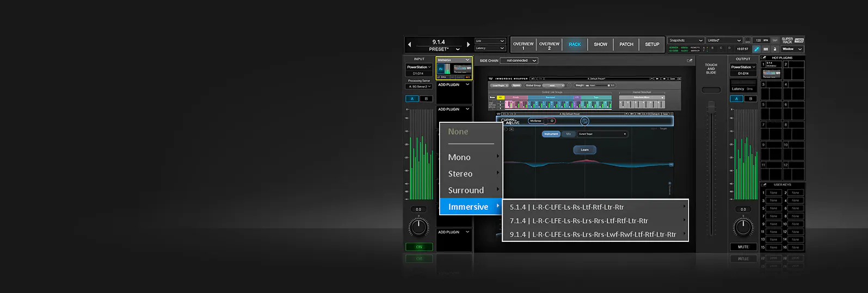Click the Learn button in Curves AQ

pyautogui.click(x=584, y=150)
